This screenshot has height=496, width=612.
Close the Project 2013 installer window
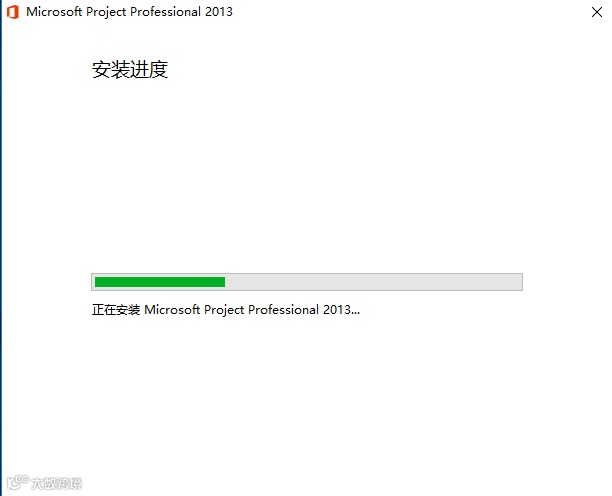click(597, 12)
